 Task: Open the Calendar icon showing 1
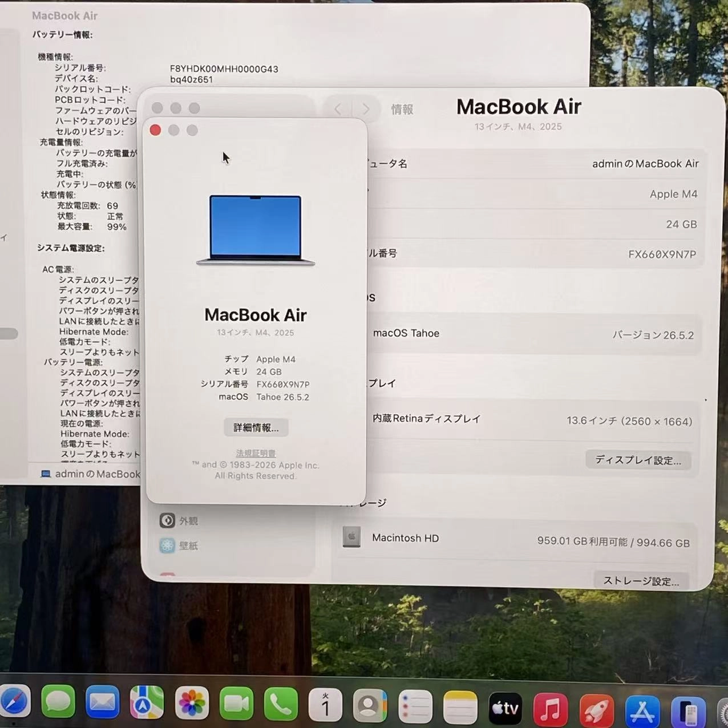[x=325, y=705]
